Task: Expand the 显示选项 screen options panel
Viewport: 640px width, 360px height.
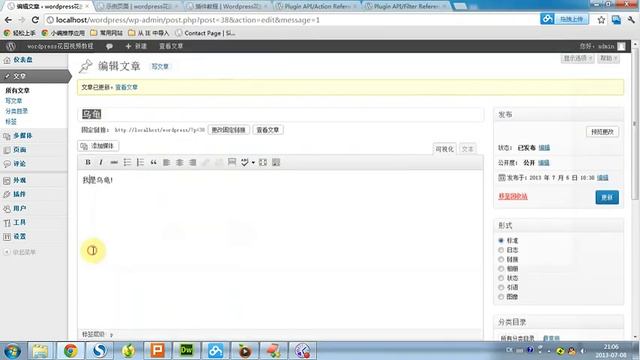Action: (578, 59)
